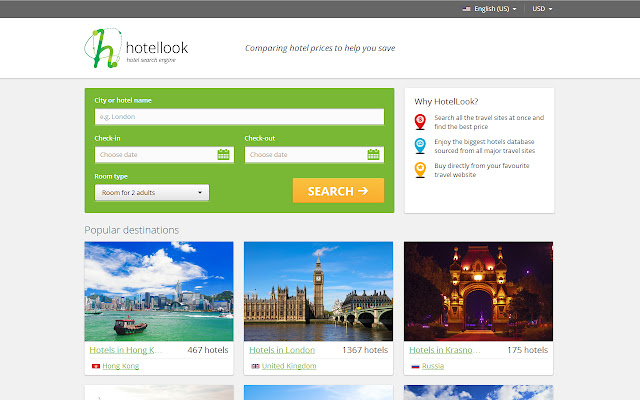The height and width of the screenshot is (400, 640).
Task: Click 'Search all the travel sites' text
Action: [489, 122]
